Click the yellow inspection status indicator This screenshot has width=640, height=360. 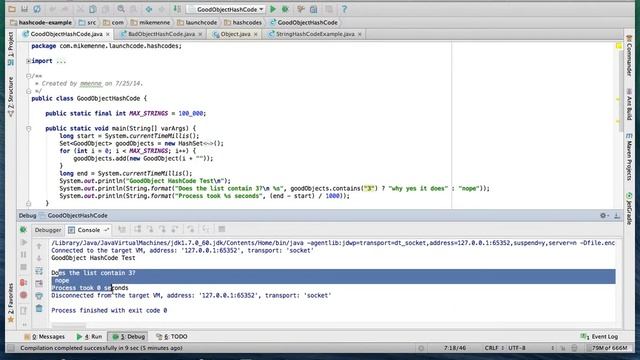coord(619,46)
